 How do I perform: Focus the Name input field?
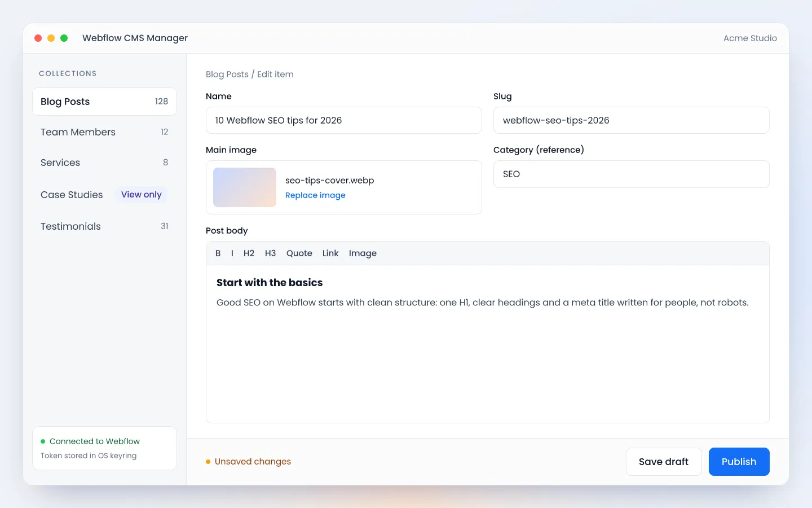click(344, 120)
